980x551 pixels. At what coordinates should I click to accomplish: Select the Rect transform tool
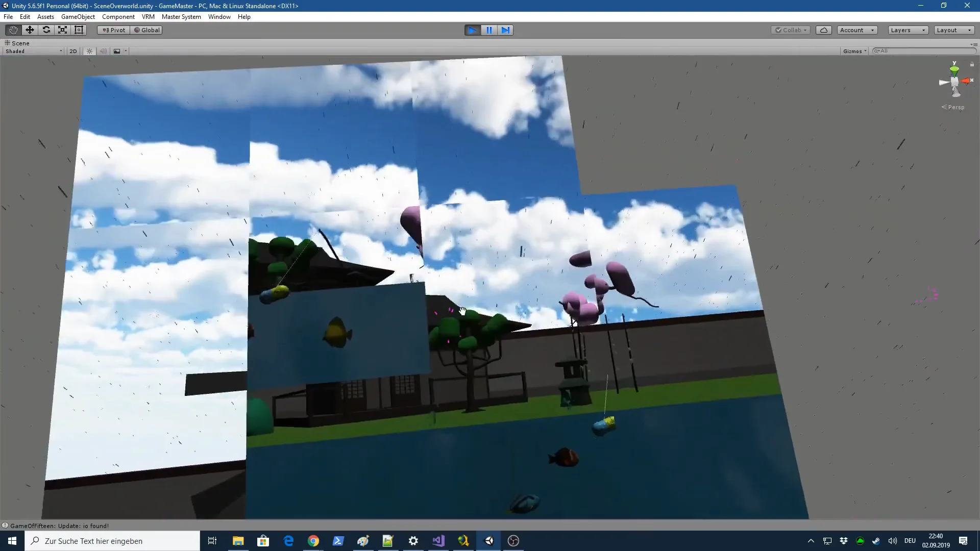(x=79, y=30)
